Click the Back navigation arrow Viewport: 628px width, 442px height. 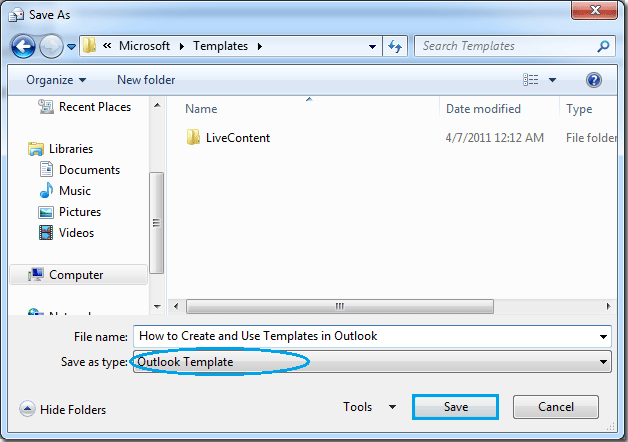point(23,46)
